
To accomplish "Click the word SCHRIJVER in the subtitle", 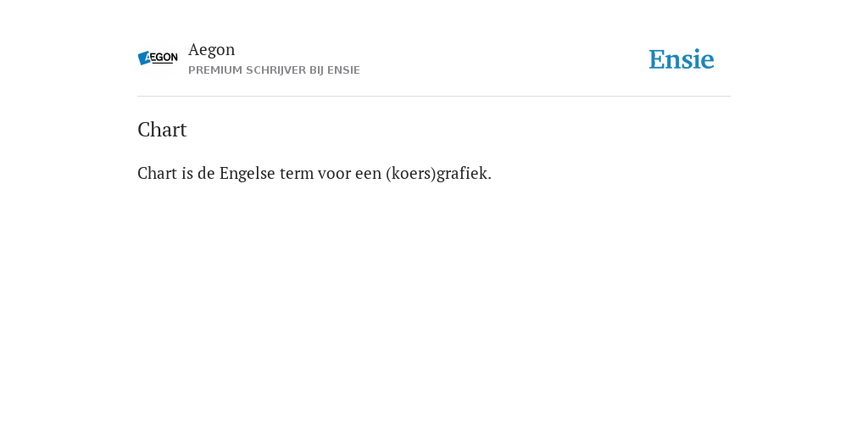I will [x=275, y=70].
